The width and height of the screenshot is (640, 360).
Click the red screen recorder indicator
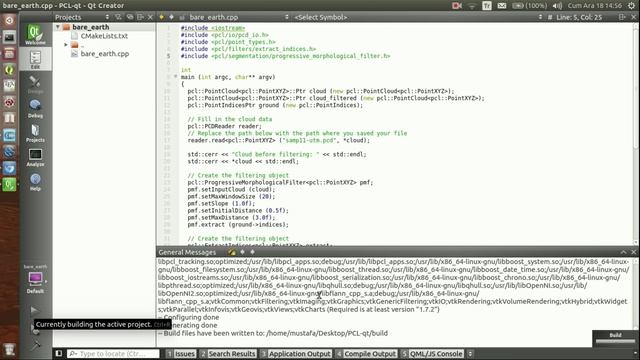coord(457,6)
